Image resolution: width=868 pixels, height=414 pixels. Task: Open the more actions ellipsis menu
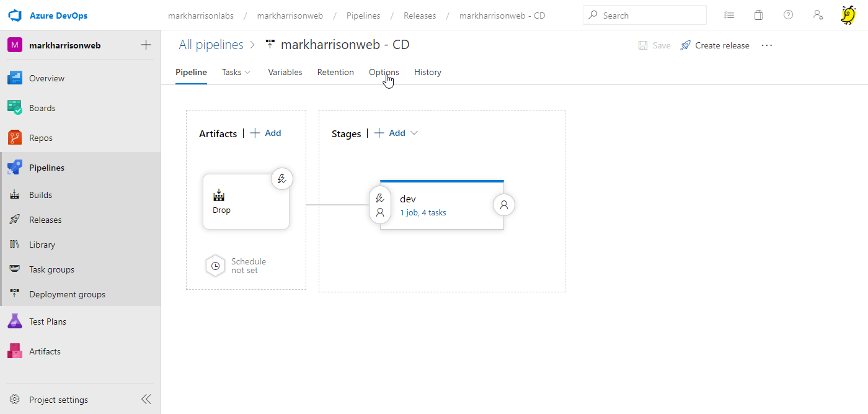[767, 45]
